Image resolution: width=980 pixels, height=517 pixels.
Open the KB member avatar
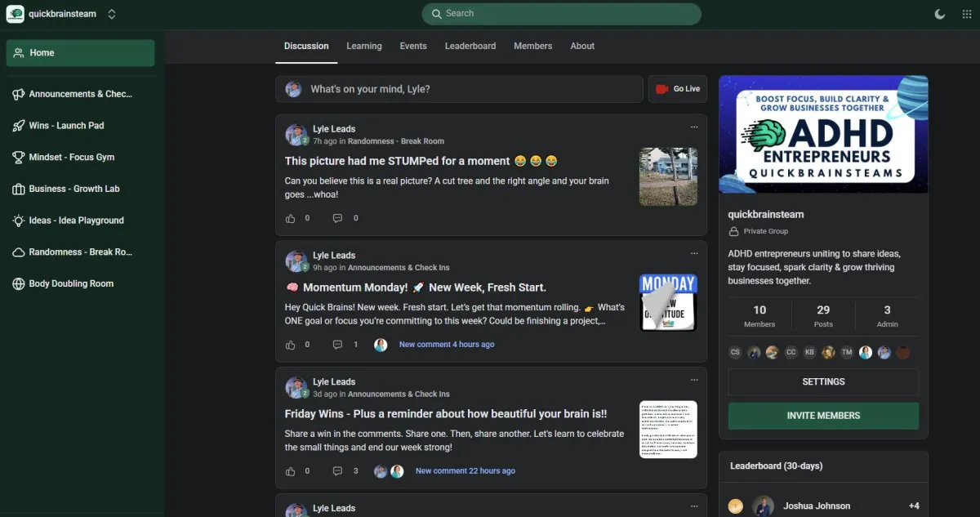click(809, 353)
